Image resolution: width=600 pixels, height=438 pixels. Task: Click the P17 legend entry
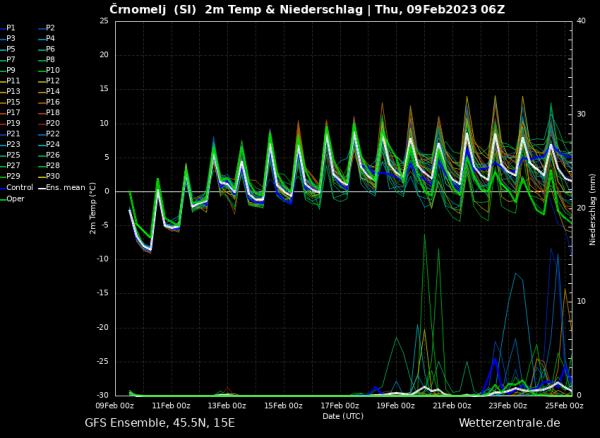10,112
